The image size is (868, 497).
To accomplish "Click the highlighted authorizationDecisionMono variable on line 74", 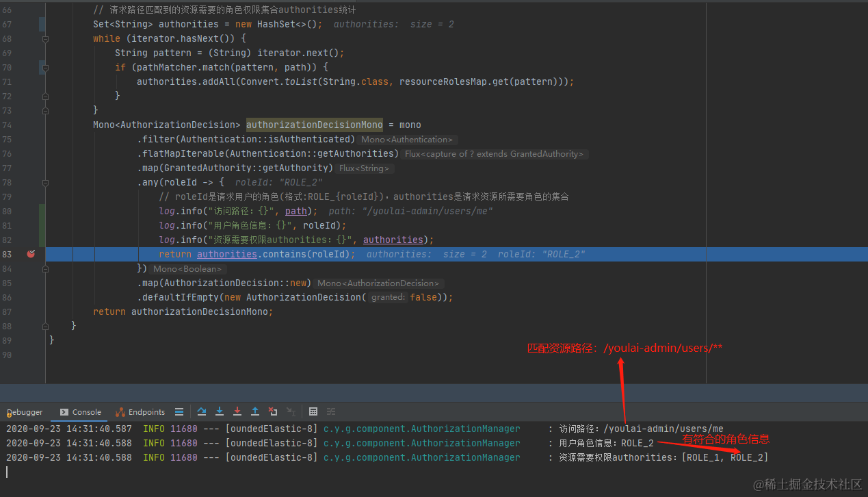I will tap(315, 125).
